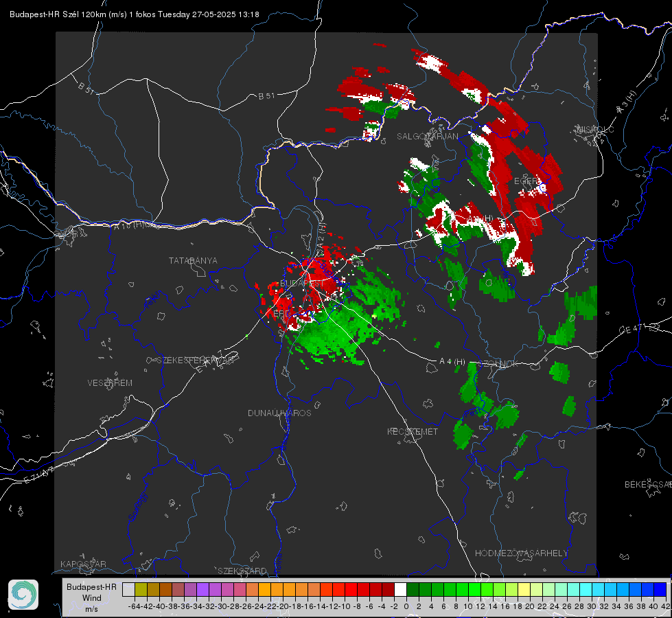Click the TATABÁNYA city label
The height and width of the screenshot is (618, 672).
193,261
